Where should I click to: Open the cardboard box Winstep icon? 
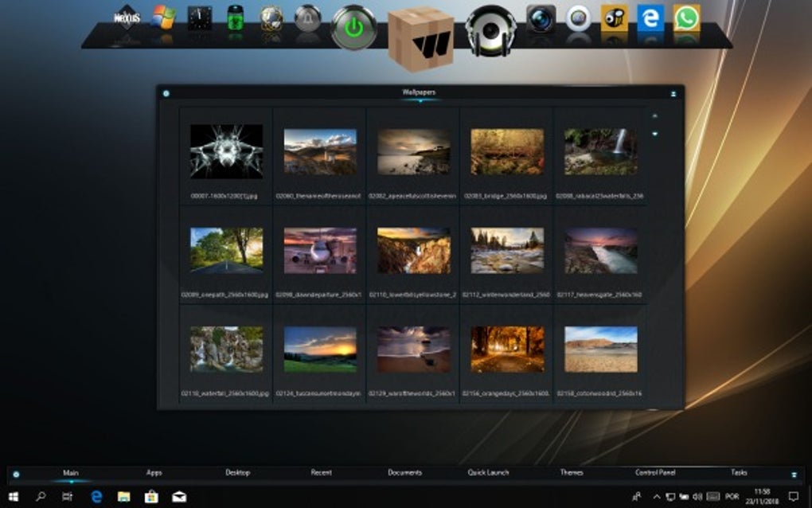coord(421,37)
